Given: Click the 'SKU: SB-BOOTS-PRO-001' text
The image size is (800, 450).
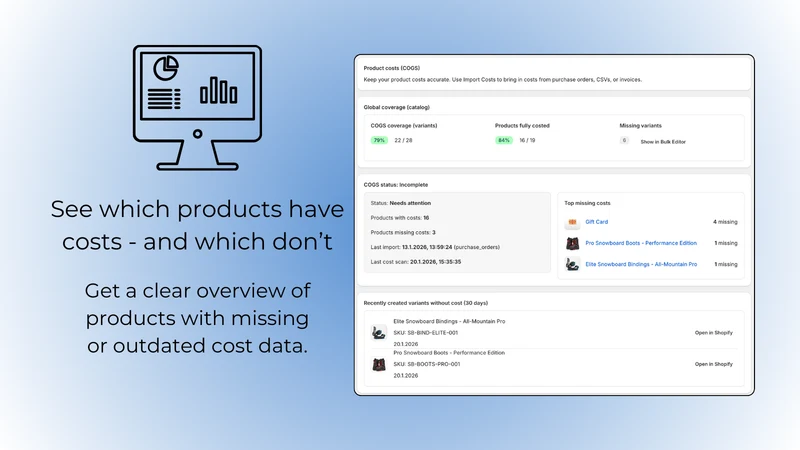Looking at the screenshot, I should pyautogui.click(x=427, y=364).
